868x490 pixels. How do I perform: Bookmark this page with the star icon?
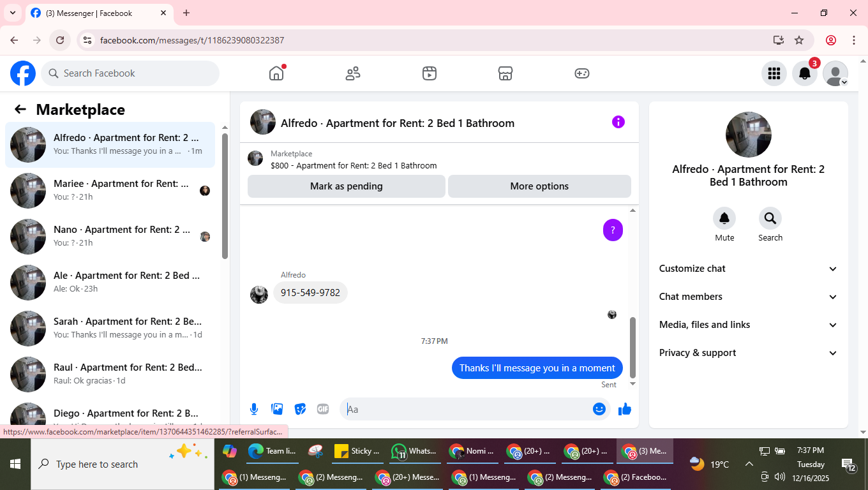[x=799, y=40]
